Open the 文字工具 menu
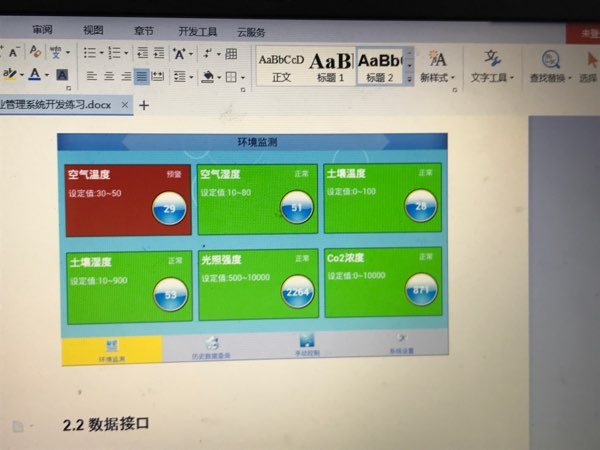This screenshot has height=450, width=600. pos(492,67)
